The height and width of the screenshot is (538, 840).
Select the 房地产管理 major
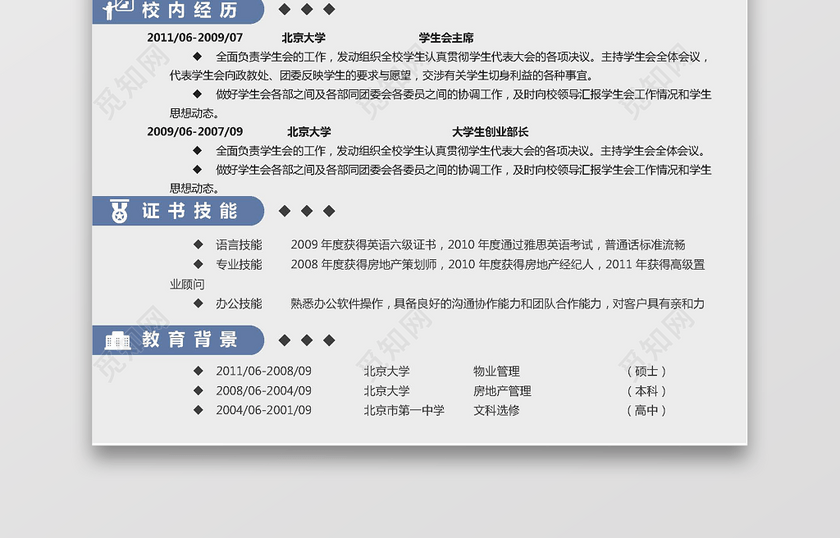point(502,391)
